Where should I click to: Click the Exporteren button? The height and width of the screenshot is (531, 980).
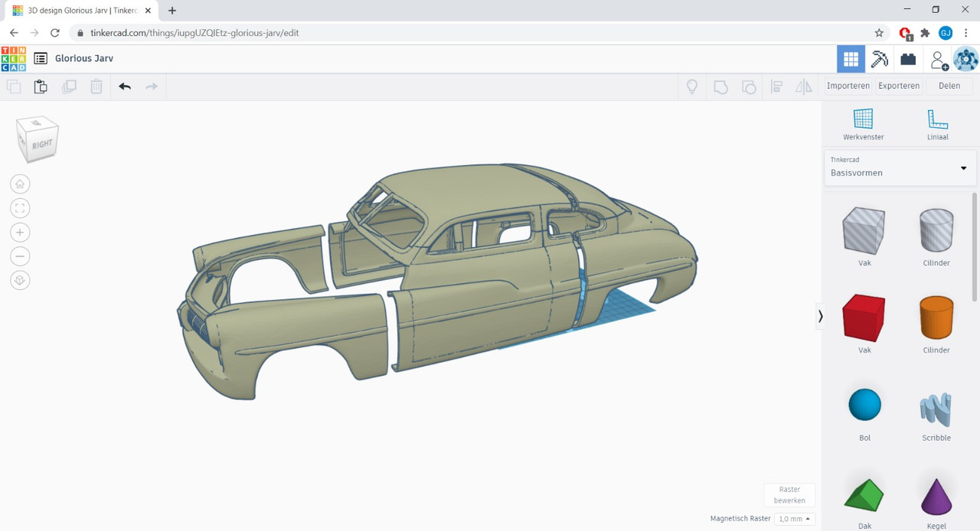pos(899,86)
